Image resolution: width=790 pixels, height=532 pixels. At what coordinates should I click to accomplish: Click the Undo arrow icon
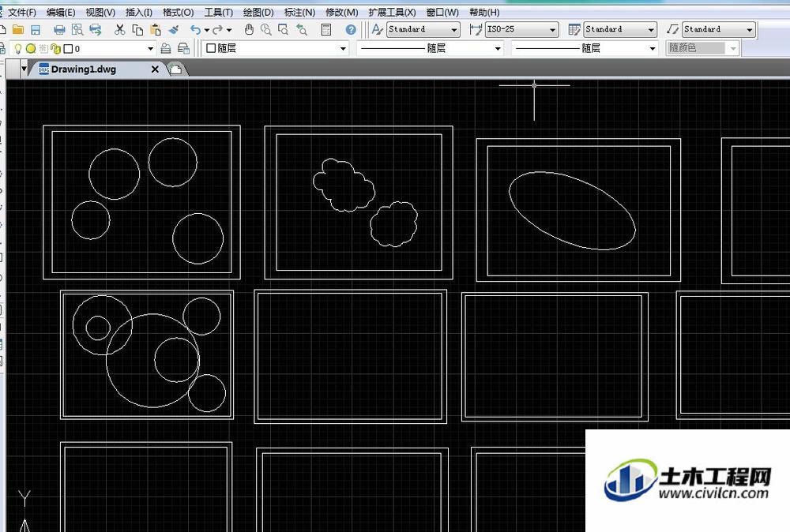pos(195,30)
